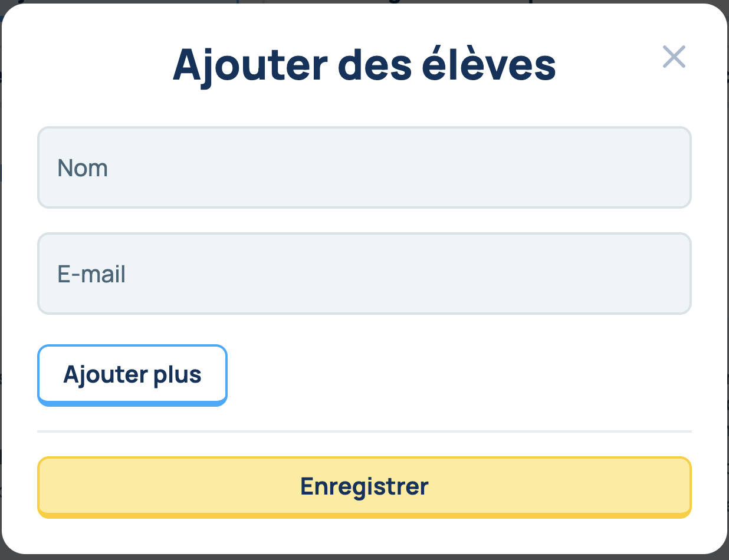The height and width of the screenshot is (560, 729).
Task: Select the field with E-mail placeholder
Action: pos(364,274)
